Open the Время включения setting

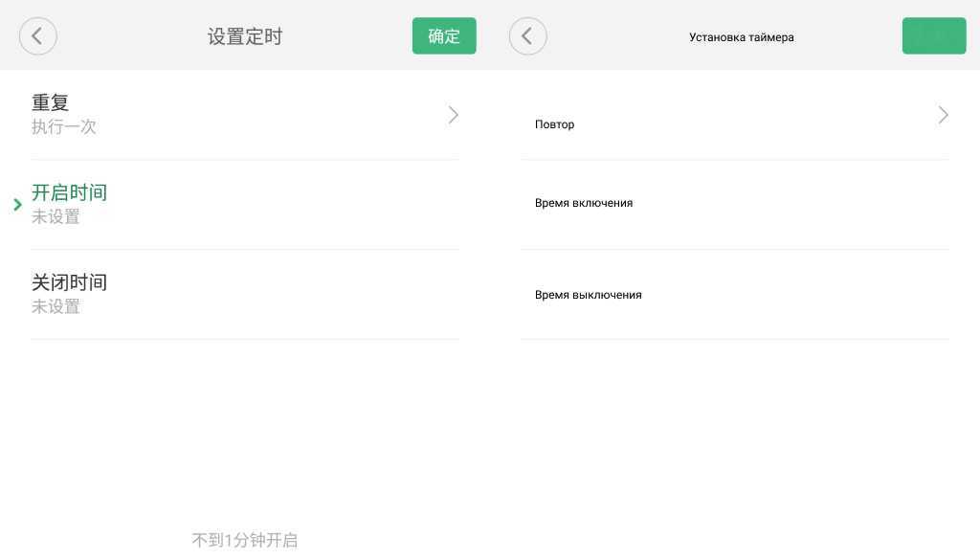coord(584,203)
